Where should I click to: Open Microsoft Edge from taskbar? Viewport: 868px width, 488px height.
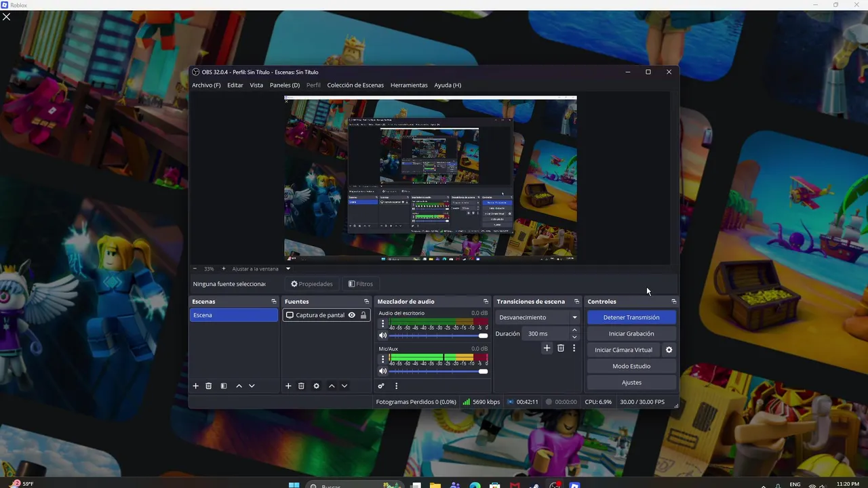[x=475, y=485]
